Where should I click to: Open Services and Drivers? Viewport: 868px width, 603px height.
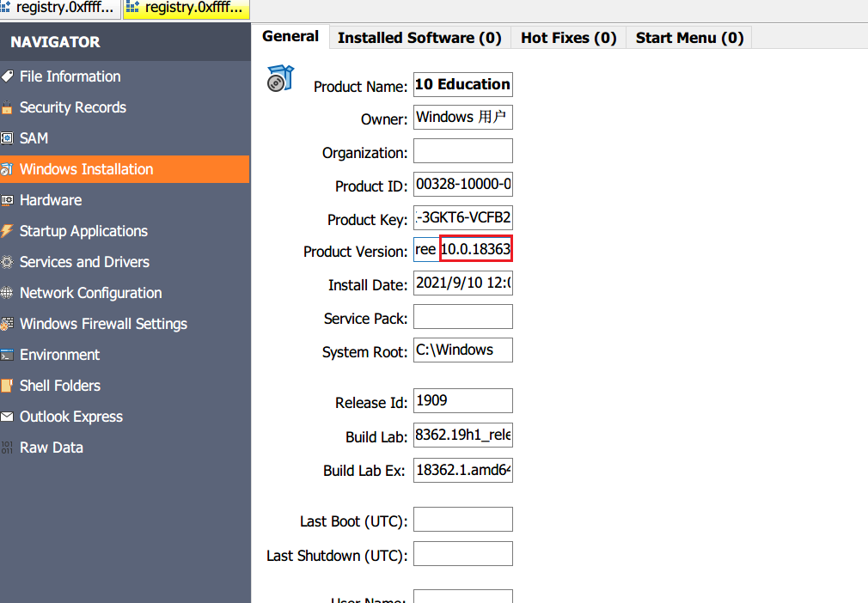pyautogui.click(x=125, y=262)
